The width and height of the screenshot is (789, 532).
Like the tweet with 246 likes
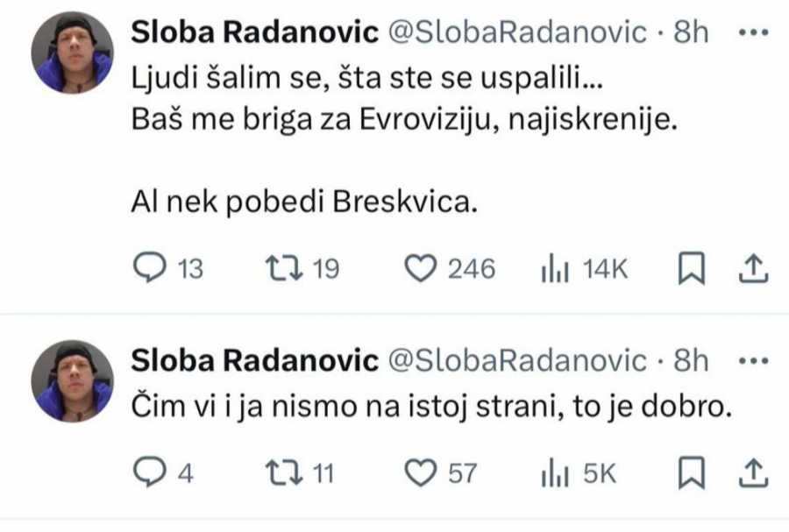coord(424,268)
